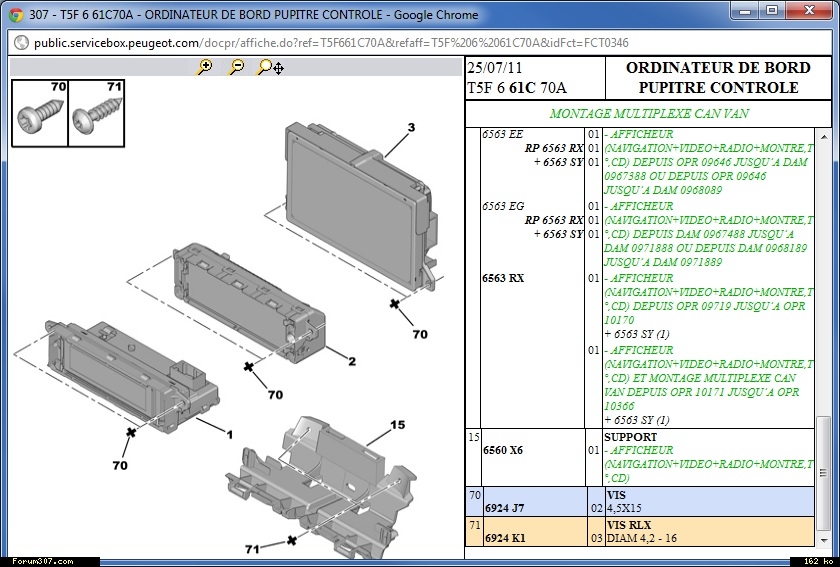Click quantity 03 in VIS RLX row
This screenshot has height=567, width=840.
point(596,538)
